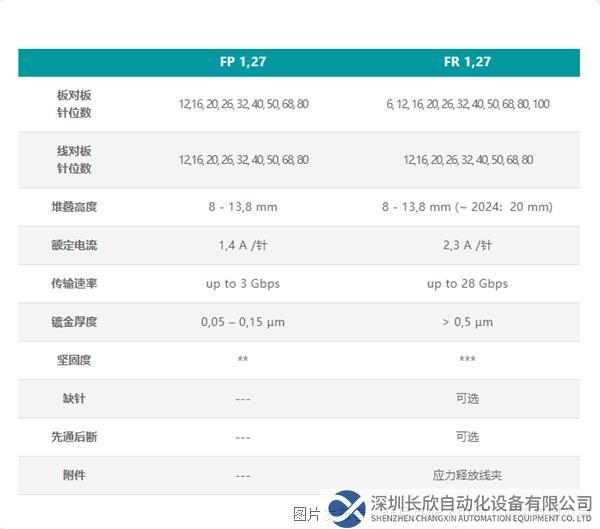The width and height of the screenshot is (600, 529).
Task: Click the 应力释放线夹 accessory cell
Action: (467, 475)
